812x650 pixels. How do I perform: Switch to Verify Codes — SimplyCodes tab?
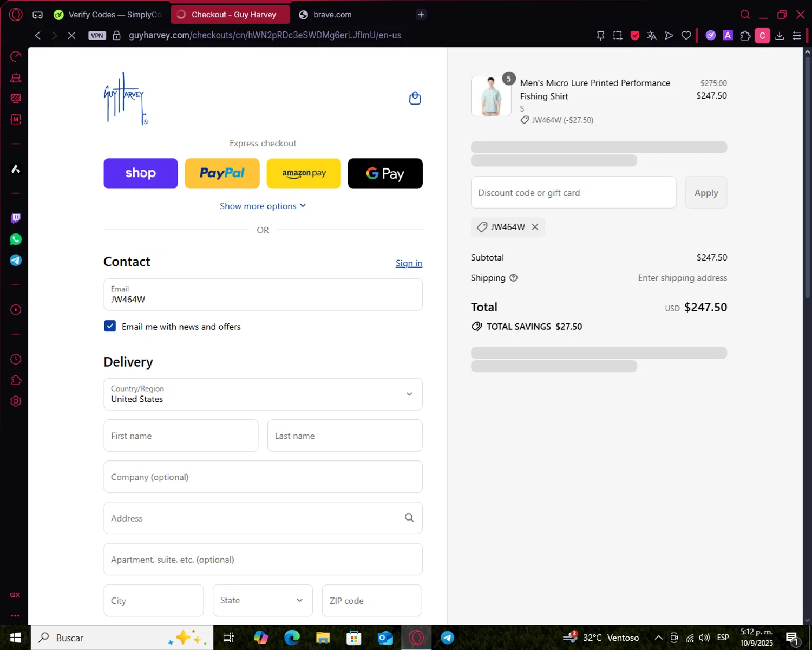click(109, 15)
